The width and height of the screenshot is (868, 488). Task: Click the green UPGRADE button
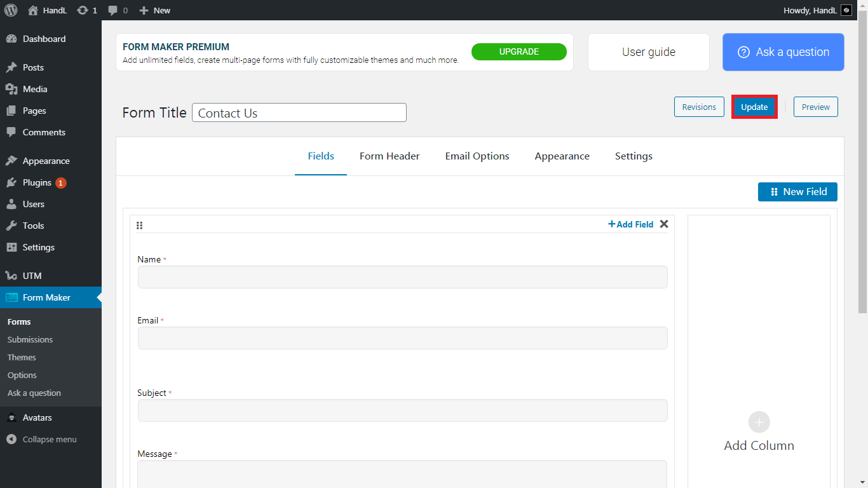(519, 52)
